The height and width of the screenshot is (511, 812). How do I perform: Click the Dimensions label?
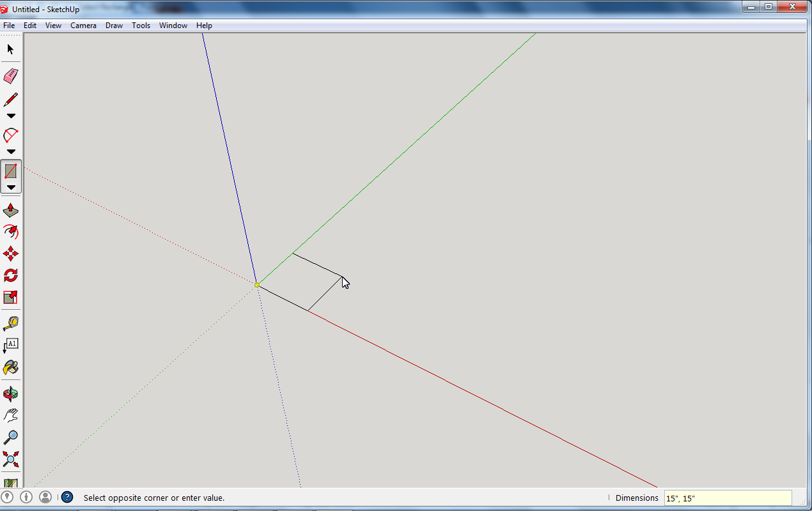(x=637, y=498)
